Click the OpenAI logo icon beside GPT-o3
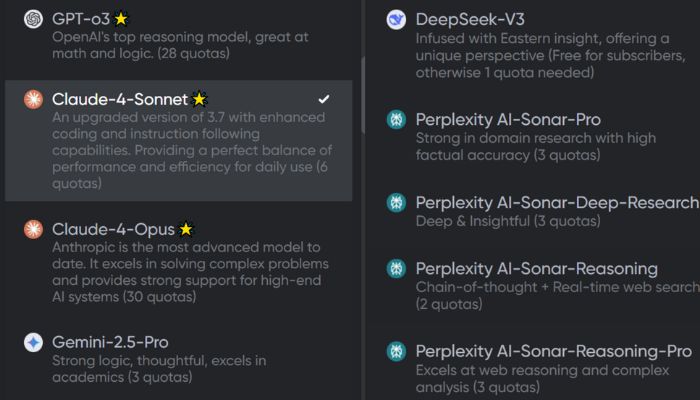The height and width of the screenshot is (400, 700). point(33,19)
